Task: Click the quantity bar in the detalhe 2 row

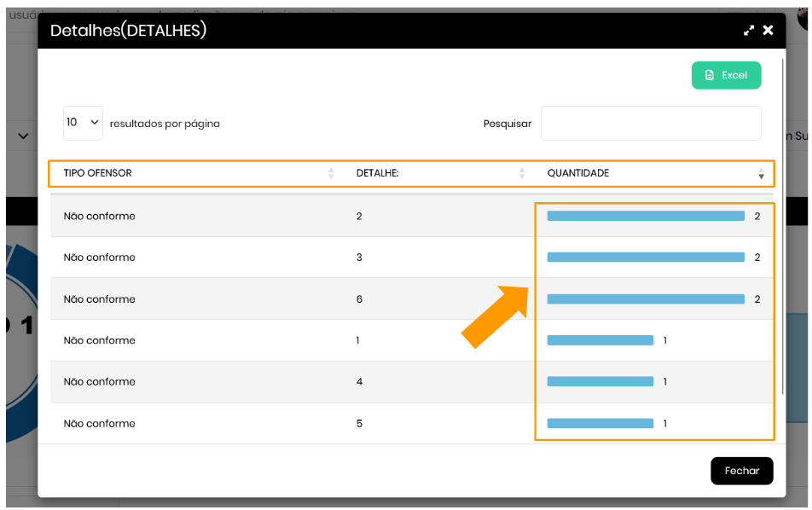Action: pos(645,216)
